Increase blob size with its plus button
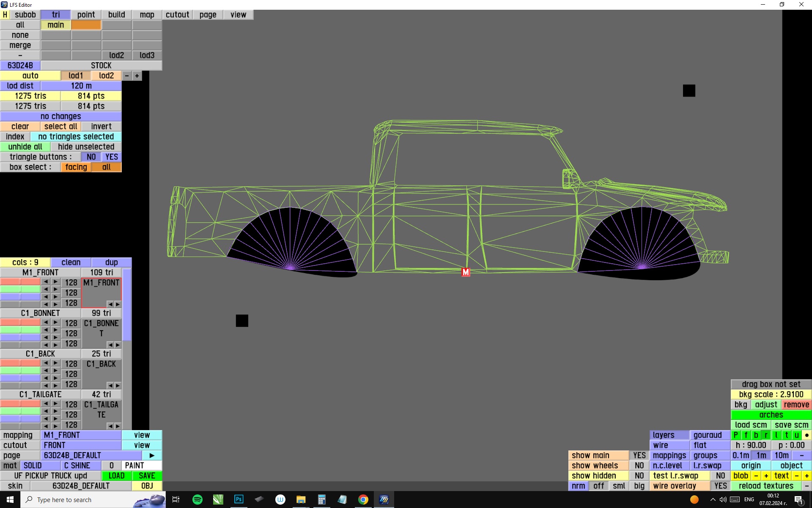This screenshot has width=812, height=508. coord(766,476)
